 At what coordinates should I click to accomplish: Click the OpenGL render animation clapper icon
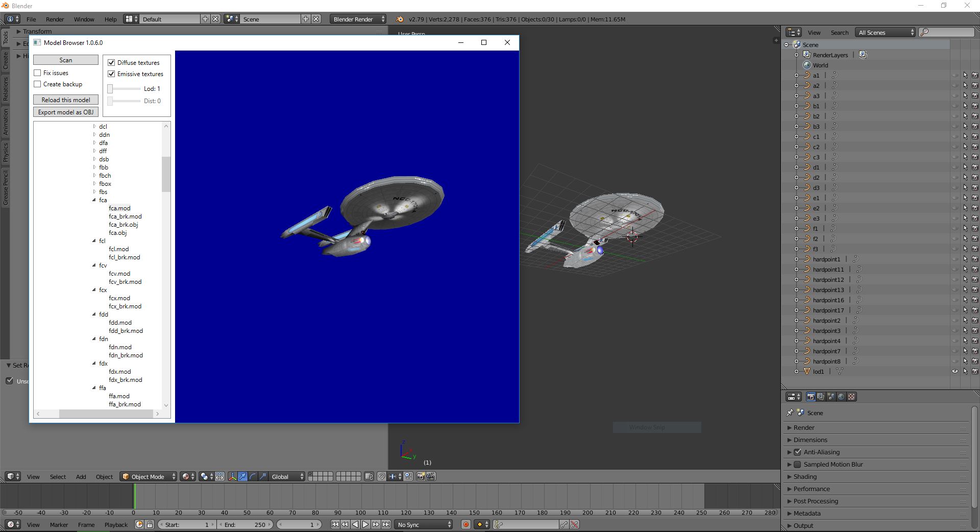coord(431,476)
